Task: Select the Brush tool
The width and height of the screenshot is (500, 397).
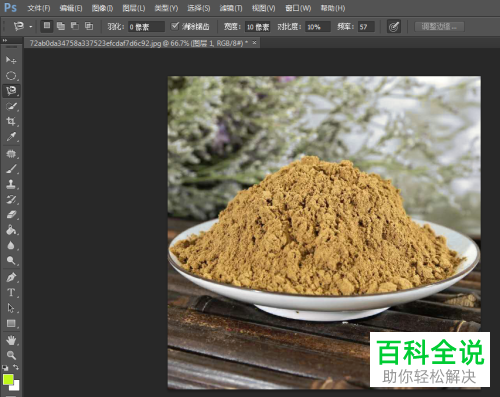Action: pyautogui.click(x=11, y=169)
